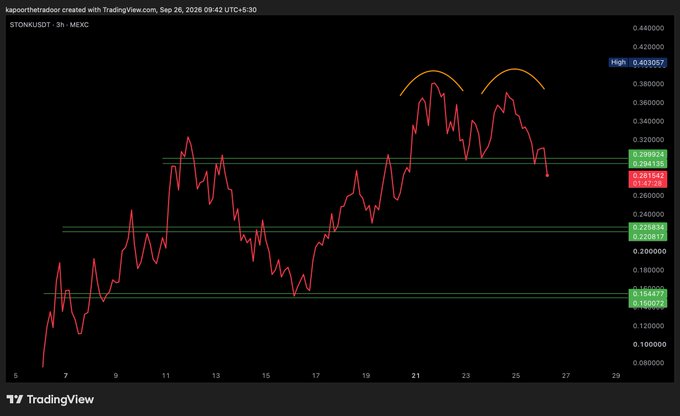Click the 0.340000 price axis value
This screenshot has width=680, height=416.
tap(648, 121)
